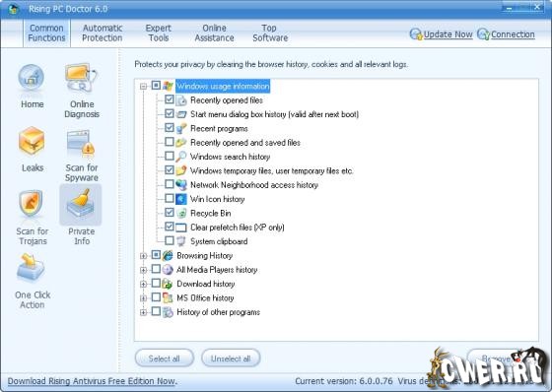The image size is (552, 392).
Task: Check Recently opened and saved files
Action: [x=170, y=142]
